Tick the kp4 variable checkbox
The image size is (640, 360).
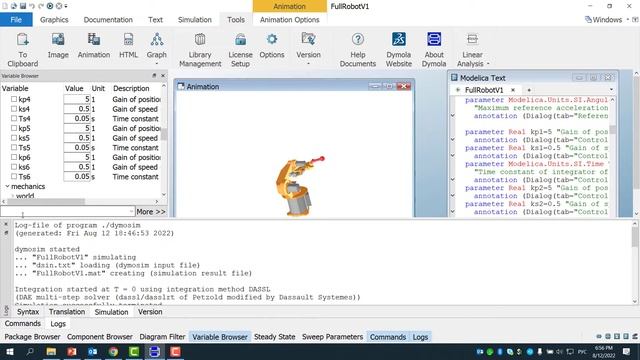point(14,99)
